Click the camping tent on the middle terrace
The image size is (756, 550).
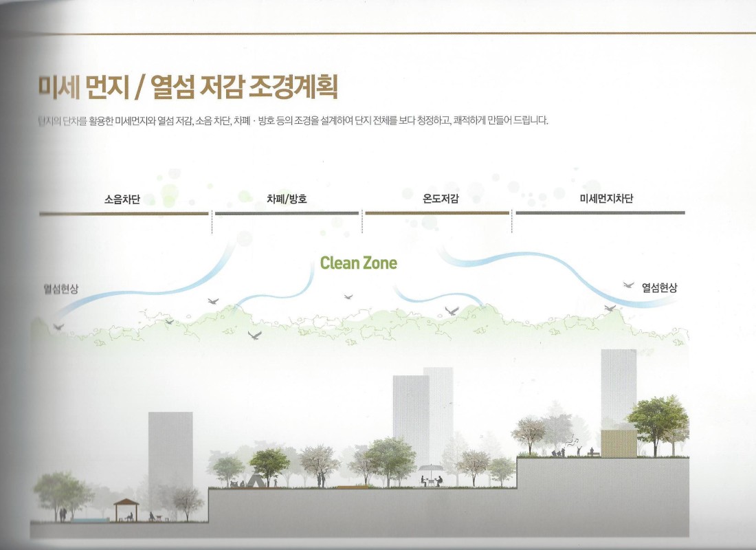[x=255, y=480]
